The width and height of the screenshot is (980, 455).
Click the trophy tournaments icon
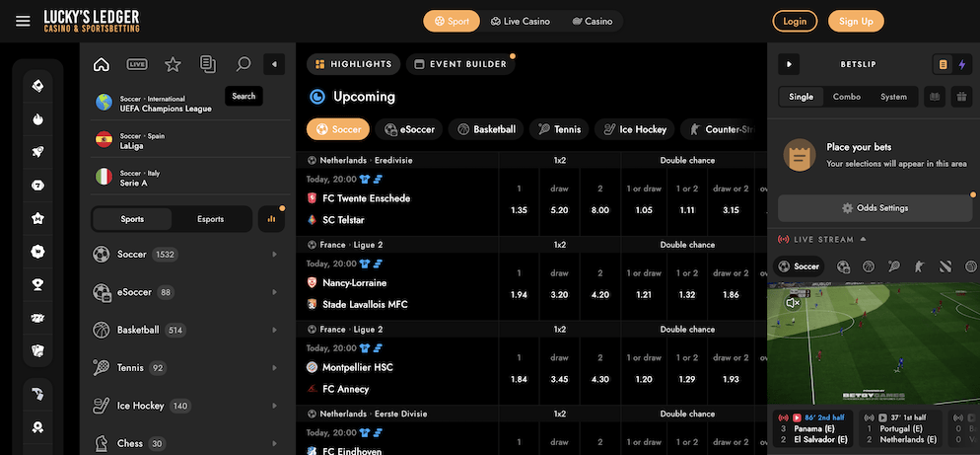pos(38,285)
